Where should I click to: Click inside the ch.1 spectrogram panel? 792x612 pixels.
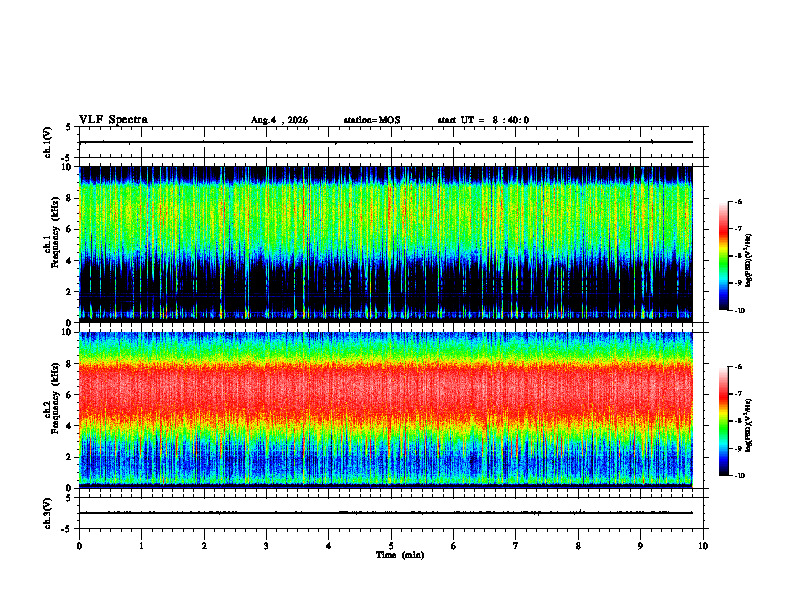[385, 244]
